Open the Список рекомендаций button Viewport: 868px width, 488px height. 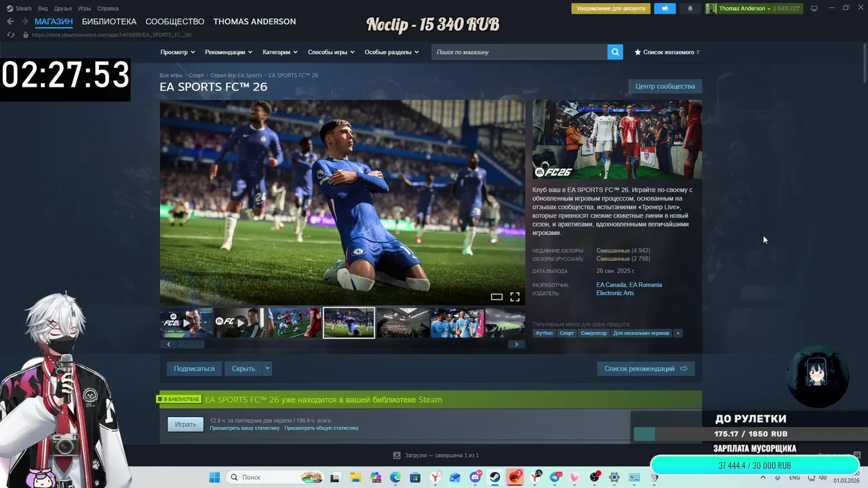click(646, 369)
